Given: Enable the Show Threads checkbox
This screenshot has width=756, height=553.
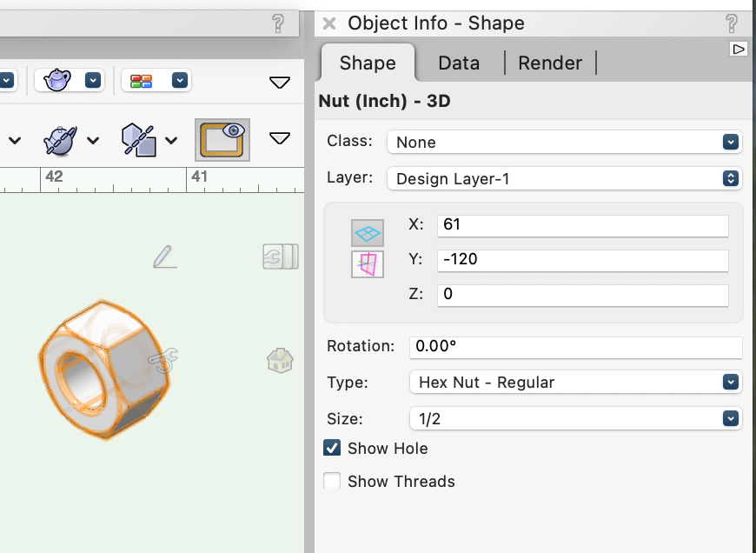Looking at the screenshot, I should 331,481.
